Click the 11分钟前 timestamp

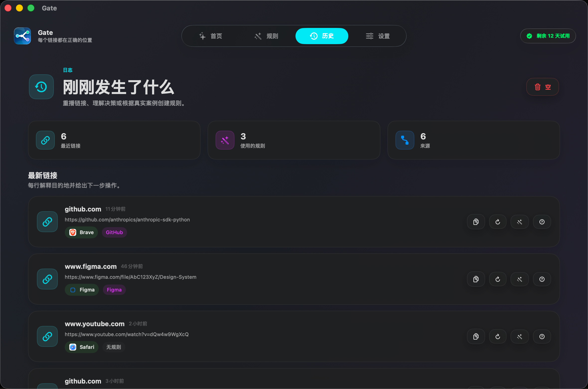[115, 209]
